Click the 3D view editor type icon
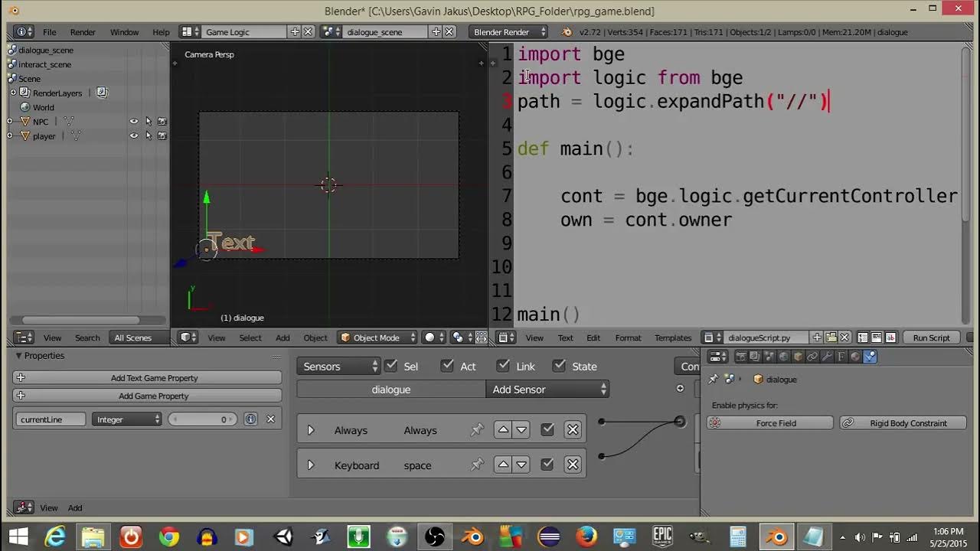This screenshot has height=551, width=980. pos(188,337)
